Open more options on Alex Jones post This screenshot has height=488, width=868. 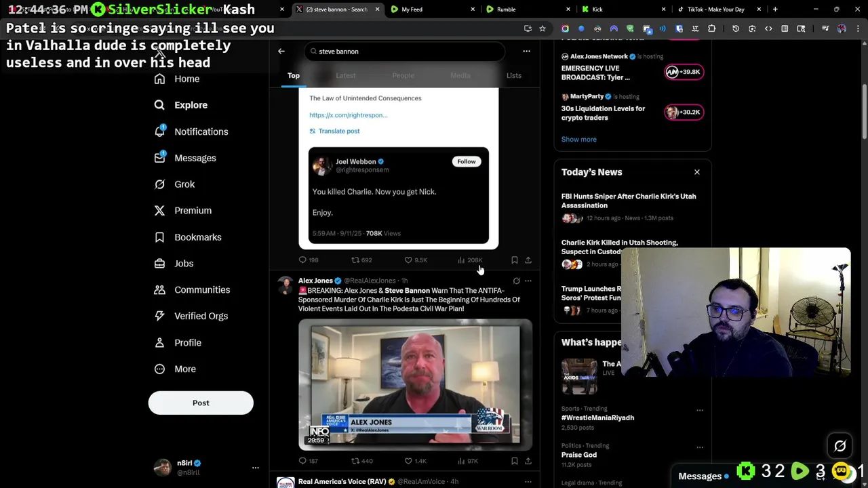point(528,281)
